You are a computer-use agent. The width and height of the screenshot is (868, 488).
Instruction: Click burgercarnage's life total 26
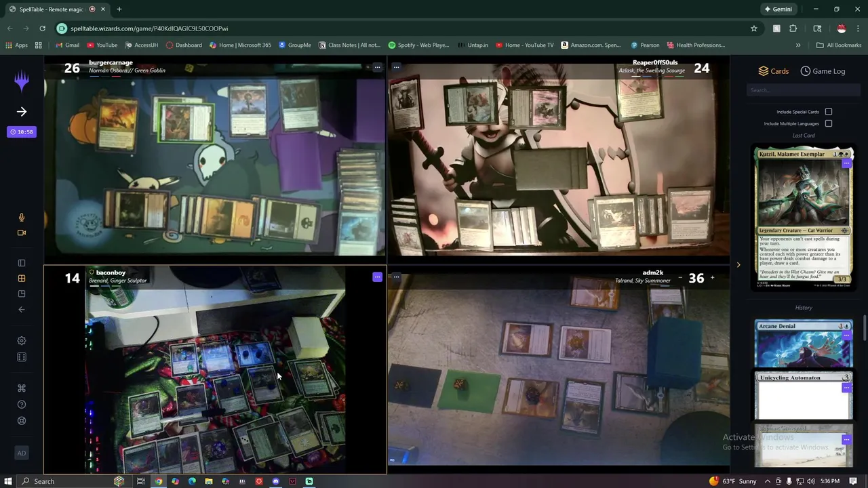coord(72,68)
